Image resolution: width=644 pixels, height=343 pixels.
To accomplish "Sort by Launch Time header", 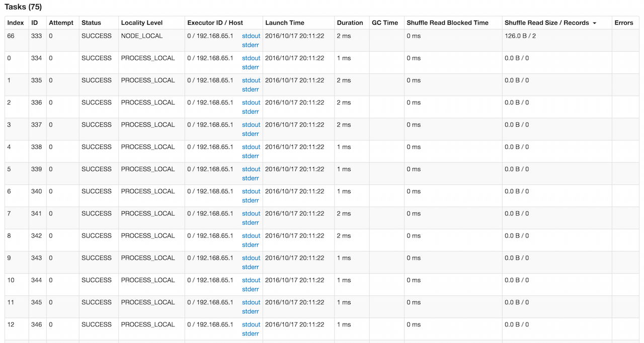I will point(285,23).
